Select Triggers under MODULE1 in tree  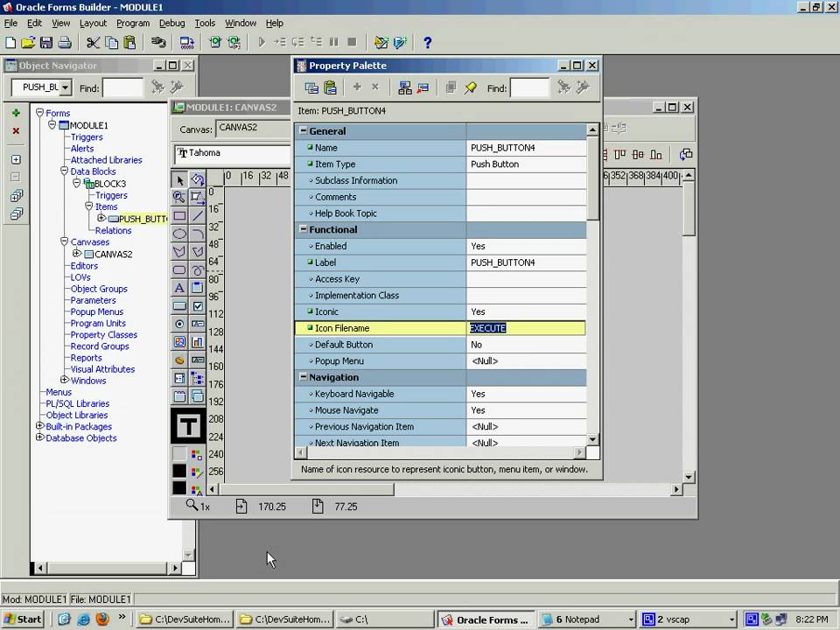click(x=87, y=137)
